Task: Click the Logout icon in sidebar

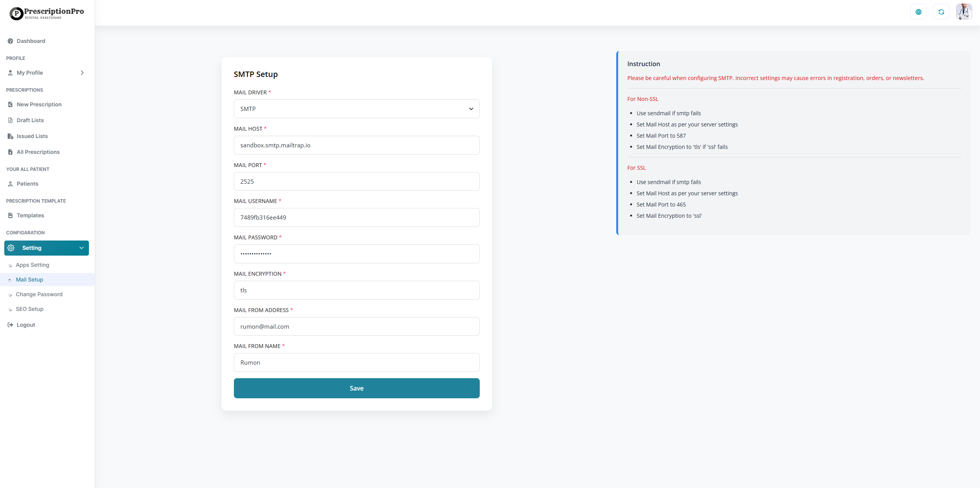Action: (10, 325)
